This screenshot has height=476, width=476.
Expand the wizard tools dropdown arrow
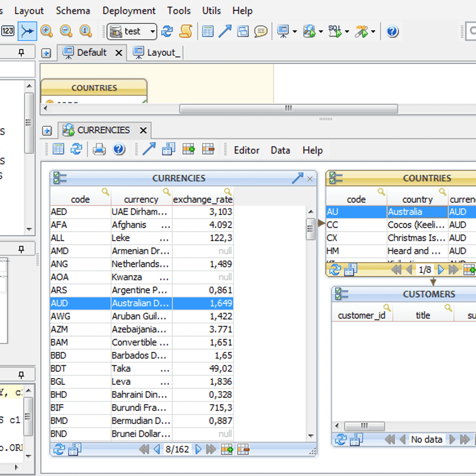(373, 32)
